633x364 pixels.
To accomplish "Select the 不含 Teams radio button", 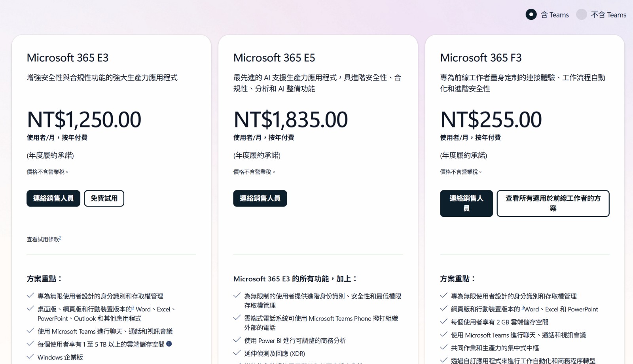I will [x=582, y=14].
